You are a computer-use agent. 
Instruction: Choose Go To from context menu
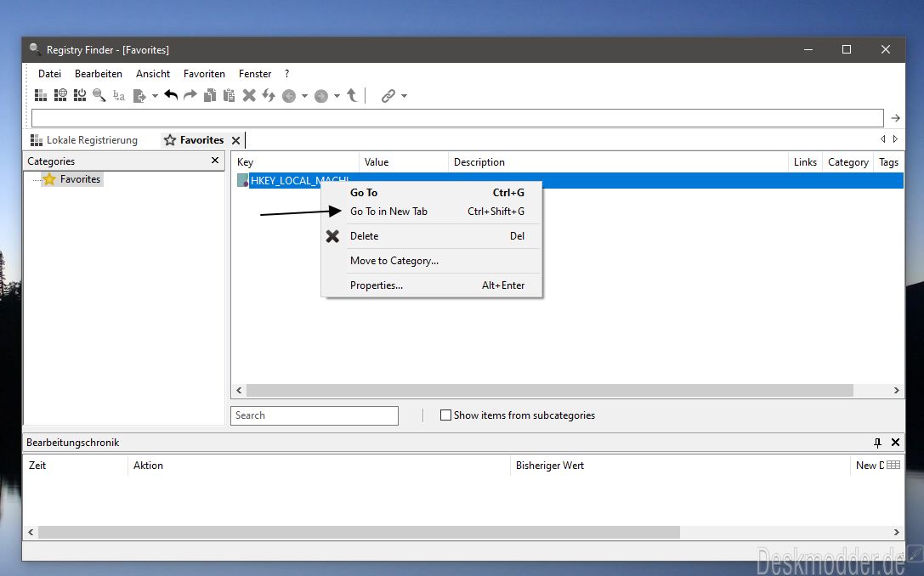[x=431, y=193]
